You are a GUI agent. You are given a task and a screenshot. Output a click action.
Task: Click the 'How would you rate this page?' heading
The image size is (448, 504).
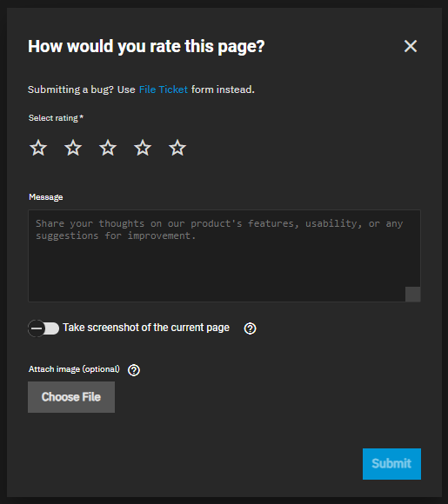(146, 46)
